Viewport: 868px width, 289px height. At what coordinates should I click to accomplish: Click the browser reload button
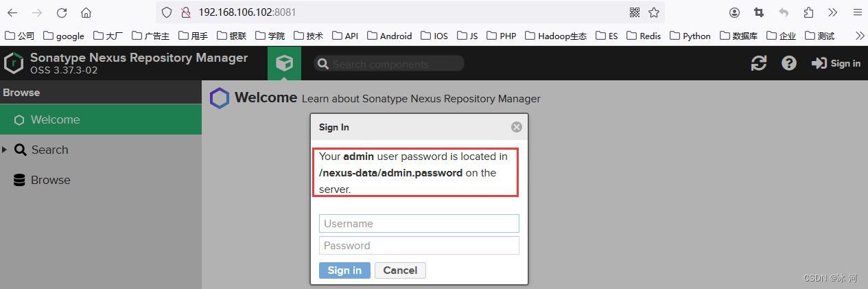pos(62,12)
